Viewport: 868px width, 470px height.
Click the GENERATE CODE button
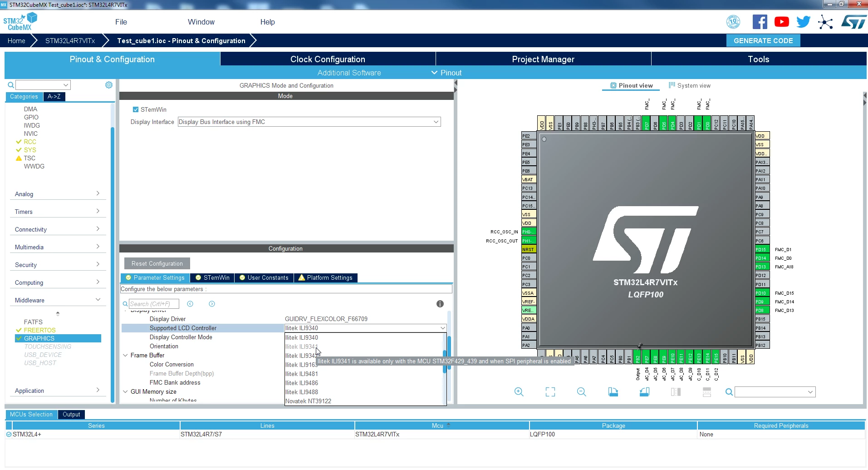coord(763,40)
